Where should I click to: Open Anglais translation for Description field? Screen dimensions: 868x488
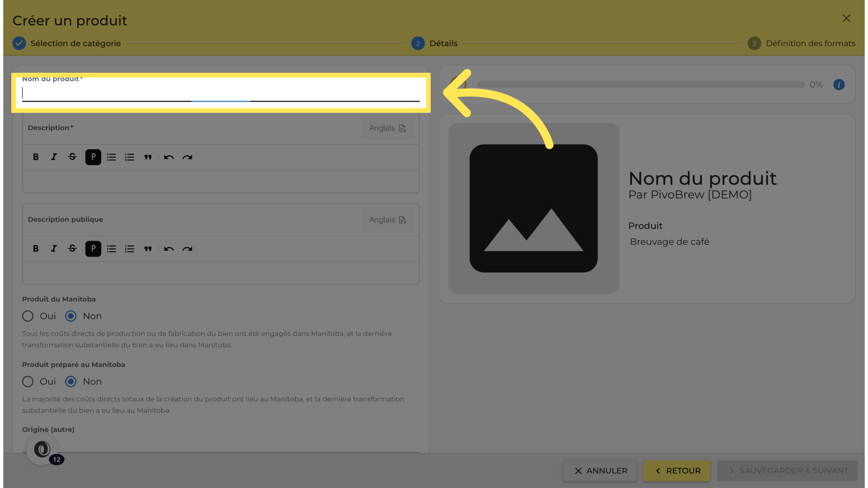point(387,128)
